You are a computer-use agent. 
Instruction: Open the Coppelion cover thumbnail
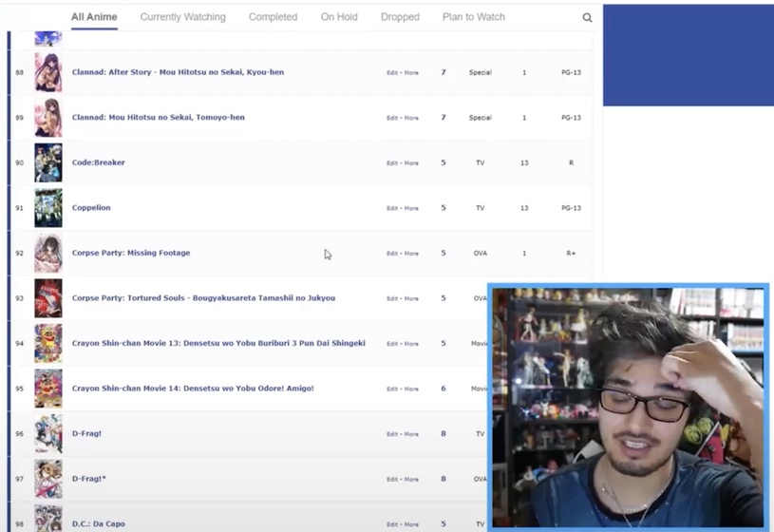pyautogui.click(x=48, y=208)
